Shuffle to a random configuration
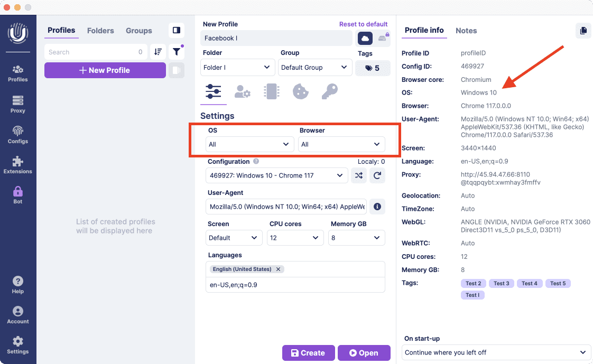 pyautogui.click(x=358, y=175)
